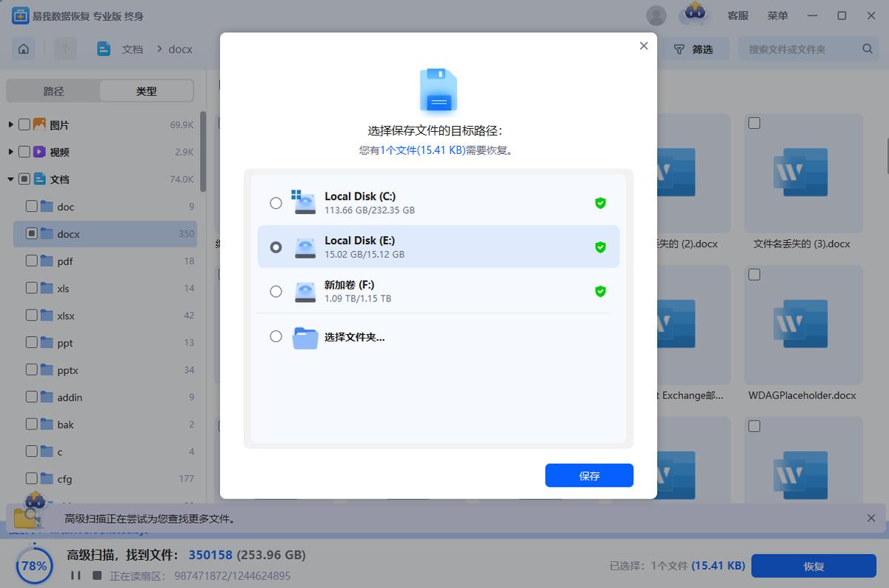This screenshot has height=588, width=889.
Task: Click the home icon in breadcrumb bar
Action: tap(23, 48)
